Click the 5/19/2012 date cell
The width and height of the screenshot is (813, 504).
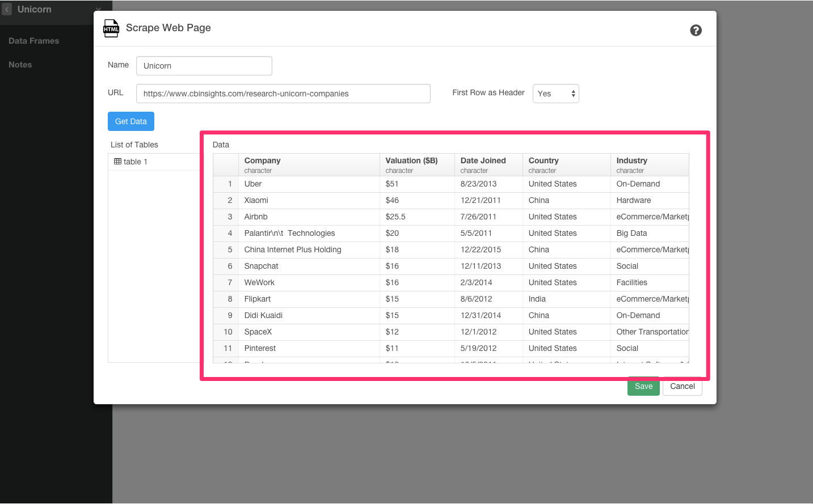(x=488, y=348)
